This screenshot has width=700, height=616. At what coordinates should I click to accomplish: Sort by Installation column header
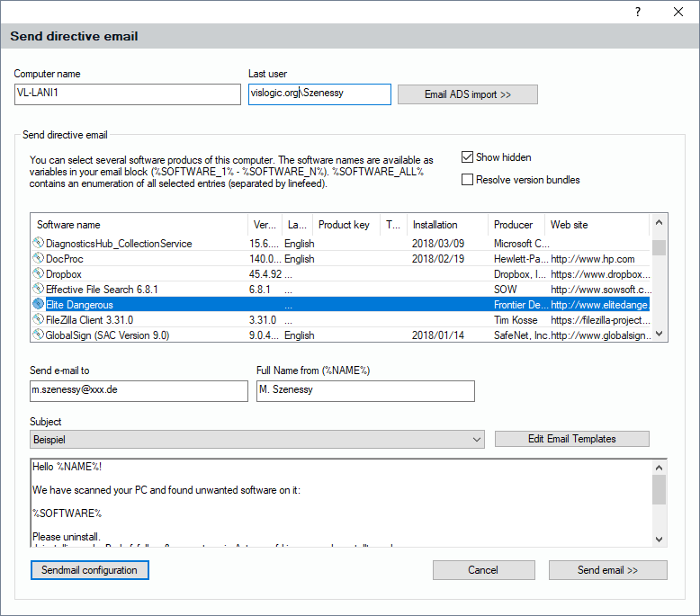coord(446,225)
